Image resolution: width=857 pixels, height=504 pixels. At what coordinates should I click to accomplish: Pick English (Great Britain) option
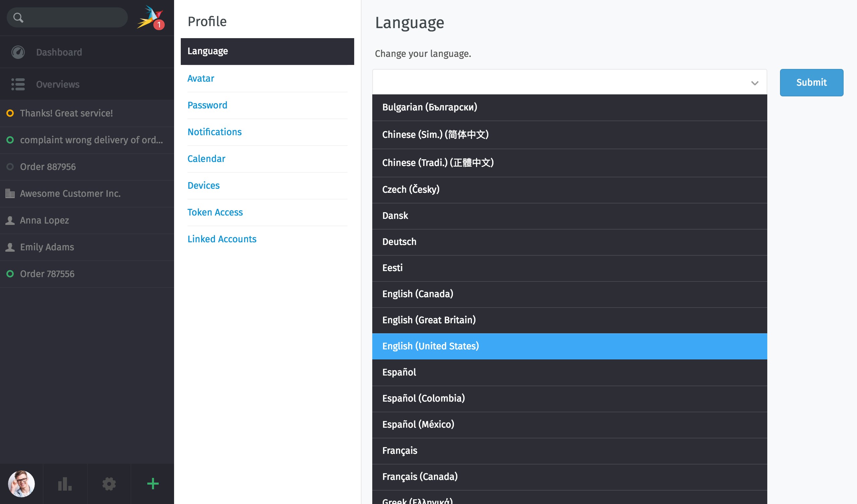click(429, 320)
